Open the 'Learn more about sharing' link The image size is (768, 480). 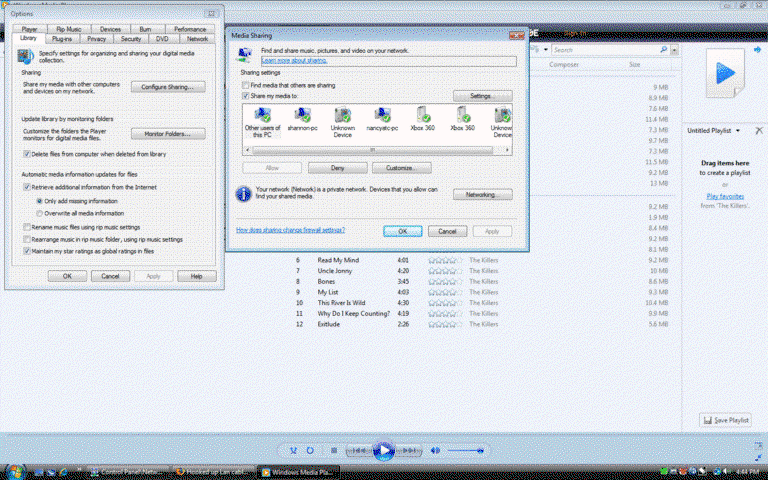click(x=294, y=60)
